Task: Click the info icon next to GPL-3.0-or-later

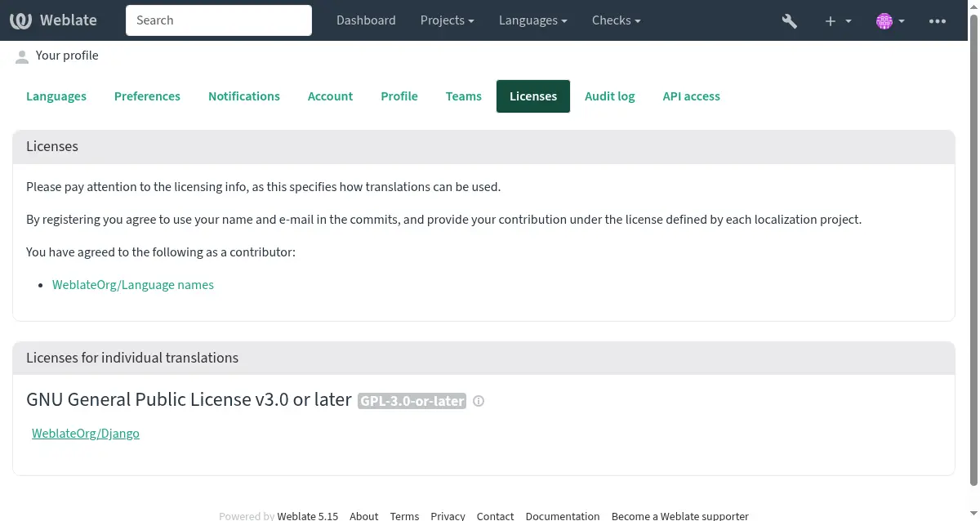Action: pyautogui.click(x=479, y=401)
